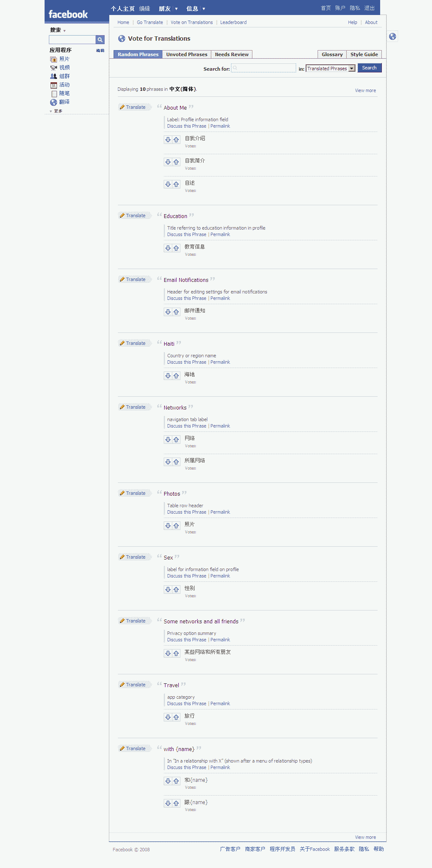
Task: Expand 更多 to show more applications
Action: click(x=56, y=111)
